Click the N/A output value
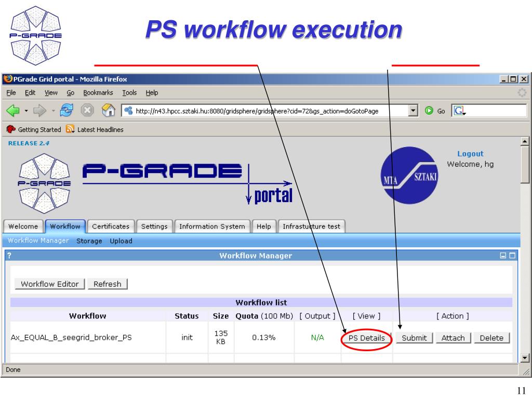 tap(317, 338)
